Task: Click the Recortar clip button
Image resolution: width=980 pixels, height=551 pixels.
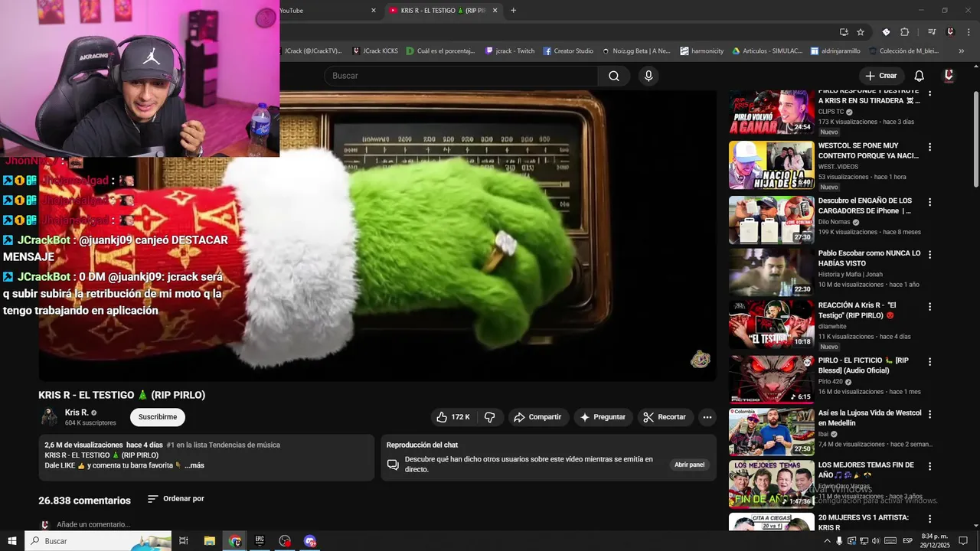Action: (x=665, y=417)
